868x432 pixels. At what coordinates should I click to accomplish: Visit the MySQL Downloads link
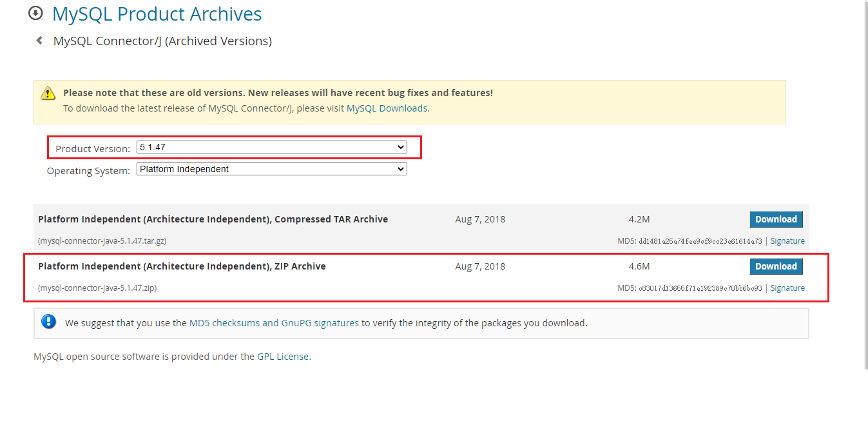coord(387,108)
